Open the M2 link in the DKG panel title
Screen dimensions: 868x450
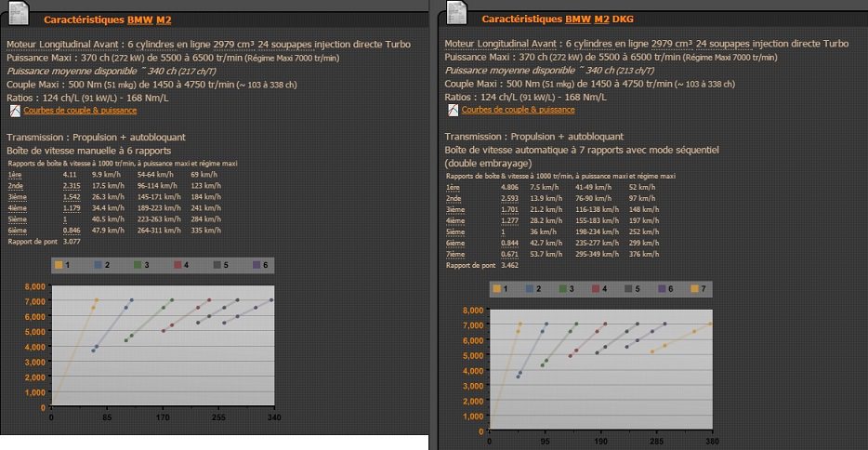[x=601, y=19]
